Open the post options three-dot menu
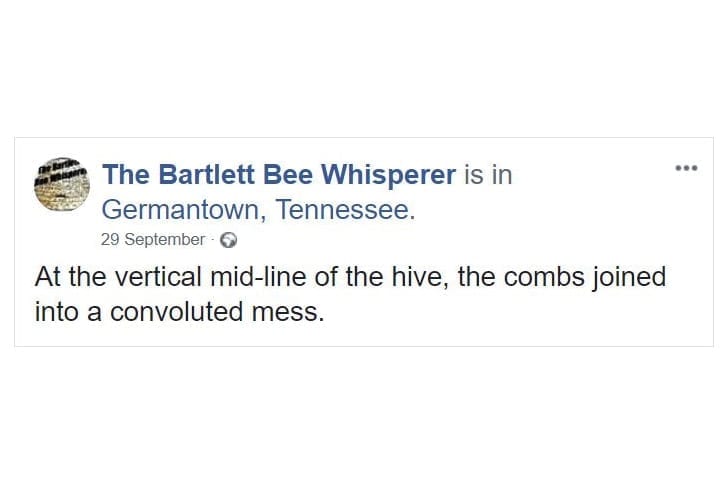 tap(686, 168)
